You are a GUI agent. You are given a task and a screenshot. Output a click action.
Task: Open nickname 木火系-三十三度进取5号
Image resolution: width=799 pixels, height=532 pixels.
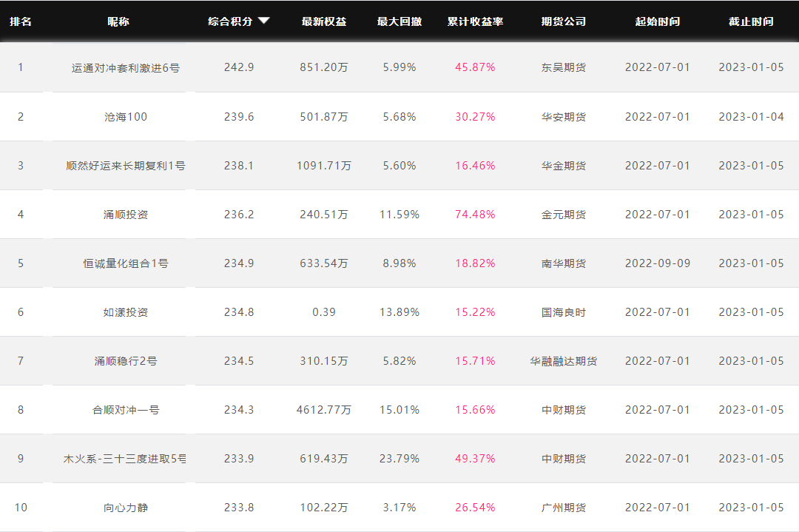(125, 459)
